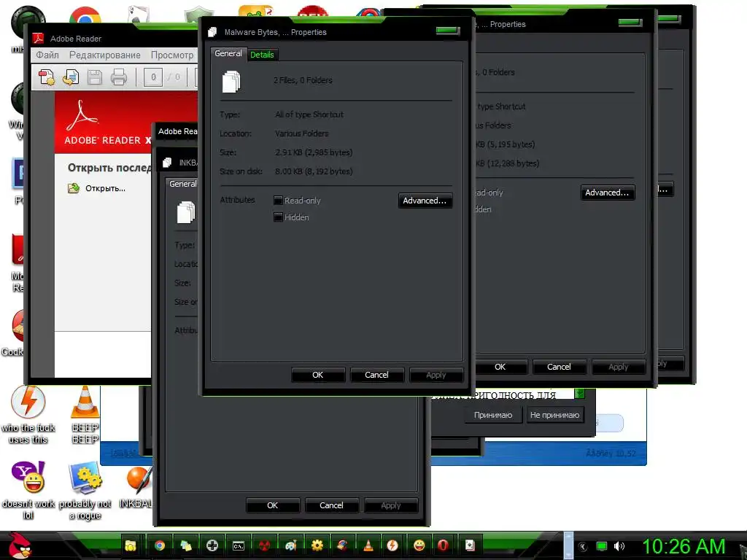Click the 10:26 AM clock
Image resolution: width=747 pixels, height=560 pixels.
(x=684, y=546)
